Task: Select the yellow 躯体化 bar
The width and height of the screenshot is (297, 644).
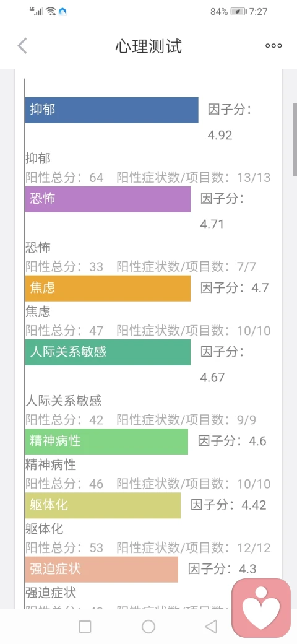Action: pos(103,505)
